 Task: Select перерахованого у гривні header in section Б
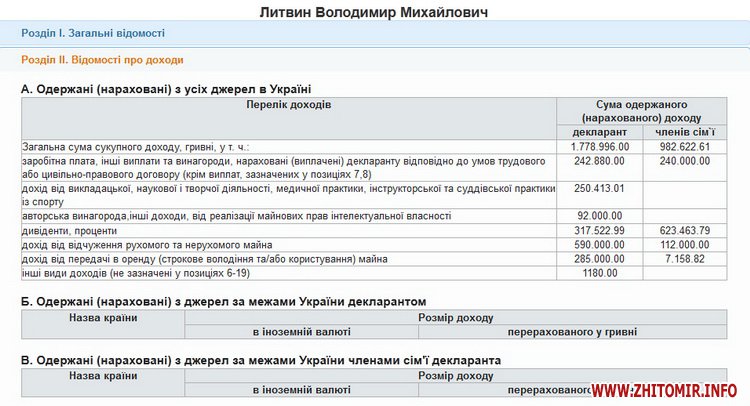pyautogui.click(x=572, y=332)
